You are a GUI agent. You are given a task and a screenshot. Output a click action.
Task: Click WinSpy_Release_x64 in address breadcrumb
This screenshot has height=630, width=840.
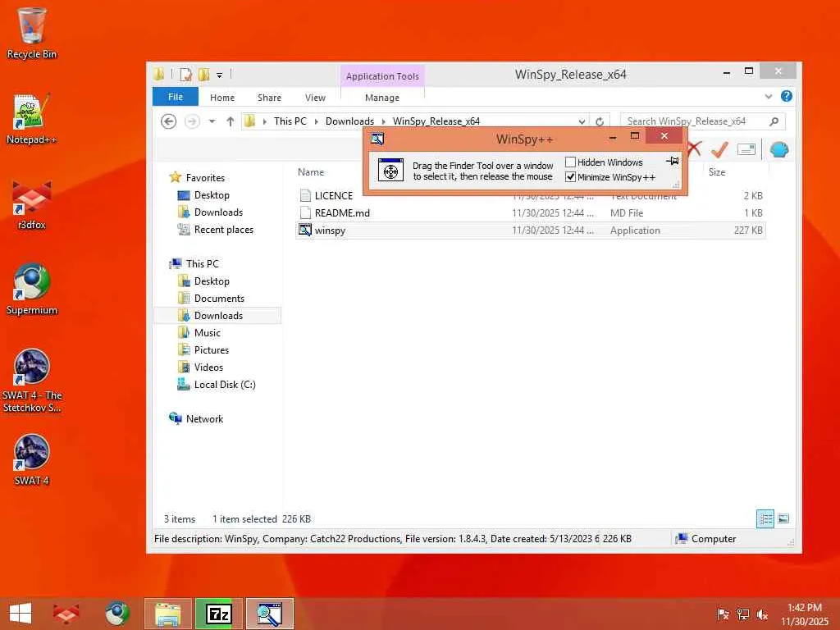pyautogui.click(x=436, y=121)
